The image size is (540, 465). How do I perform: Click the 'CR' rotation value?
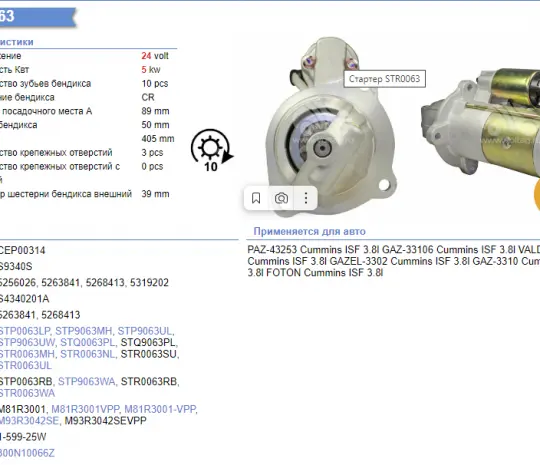(148, 97)
